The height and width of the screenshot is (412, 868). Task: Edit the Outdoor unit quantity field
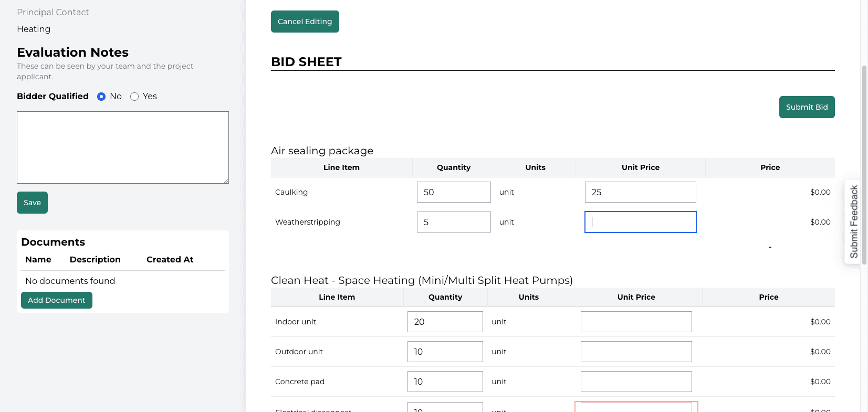445,352
